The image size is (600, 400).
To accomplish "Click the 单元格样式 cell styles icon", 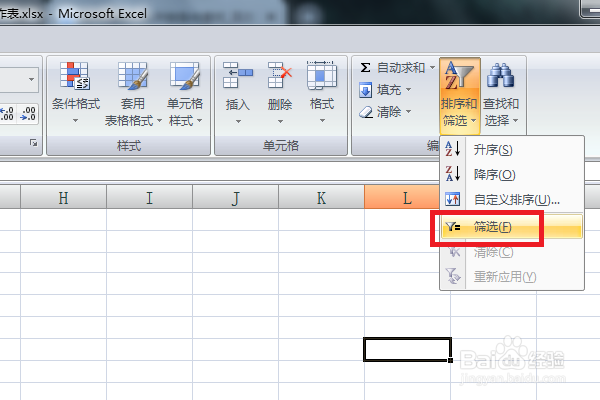I will pyautogui.click(x=185, y=76).
